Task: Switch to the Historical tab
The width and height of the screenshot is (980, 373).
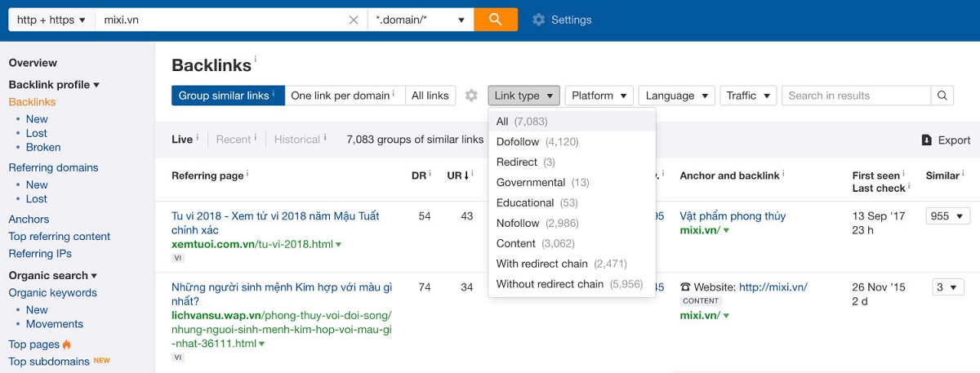Action: point(297,140)
